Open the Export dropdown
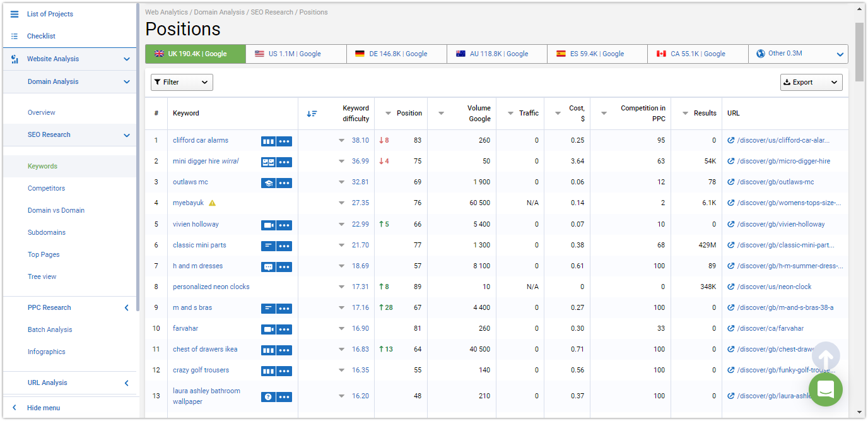This screenshot has height=421, width=868. click(x=811, y=82)
